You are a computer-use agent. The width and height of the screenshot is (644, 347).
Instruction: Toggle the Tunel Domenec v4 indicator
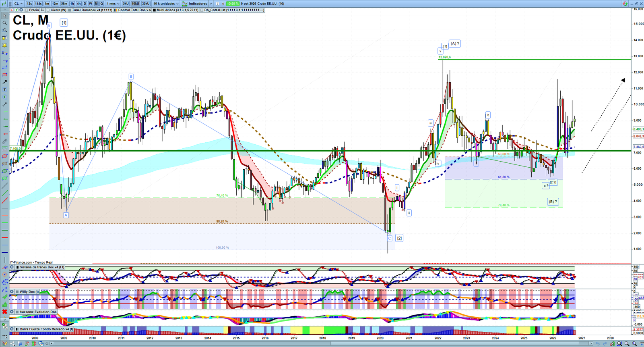(x=70, y=10)
